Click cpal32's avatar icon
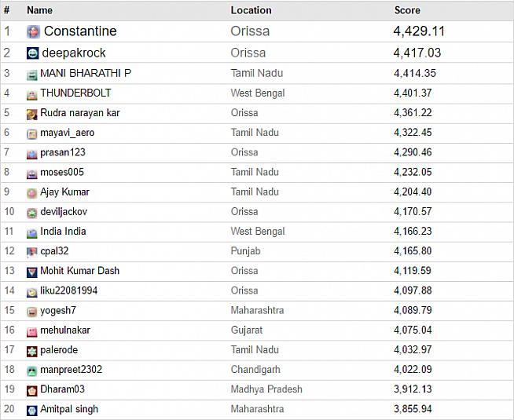Image resolution: width=514 pixels, height=420 pixels. [32, 252]
